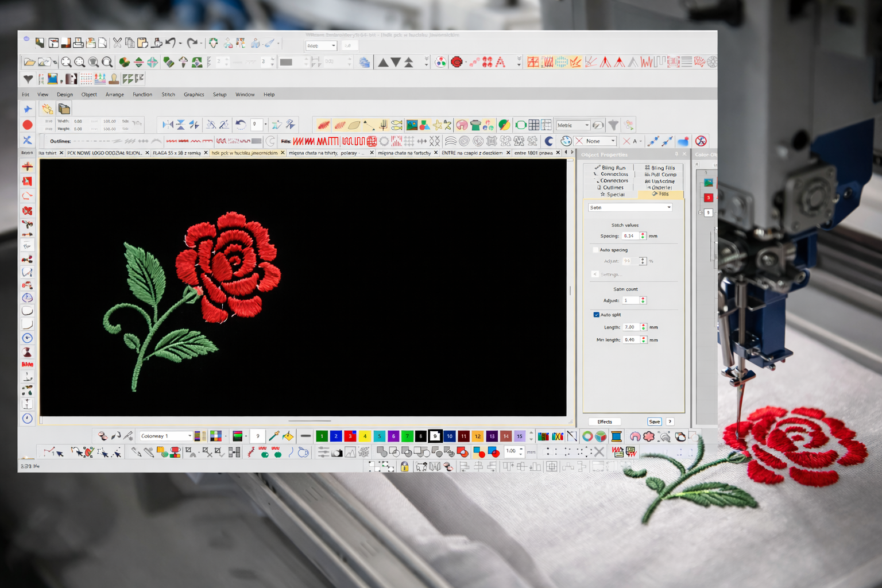Click the Zoom In magnifier icon
The width and height of the screenshot is (882, 588).
click(x=67, y=61)
